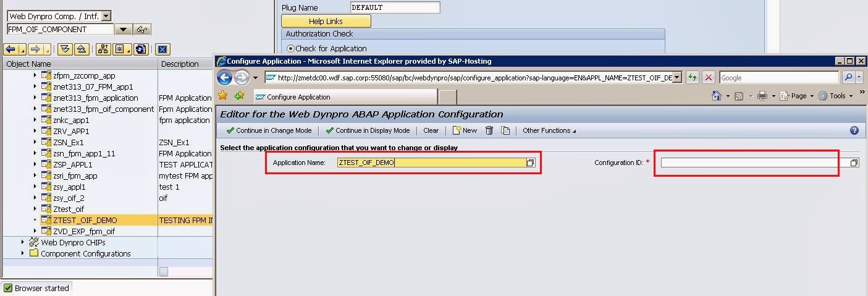Collapse nodes with the double up-arrow icon
The image size is (868, 296).
click(81, 49)
